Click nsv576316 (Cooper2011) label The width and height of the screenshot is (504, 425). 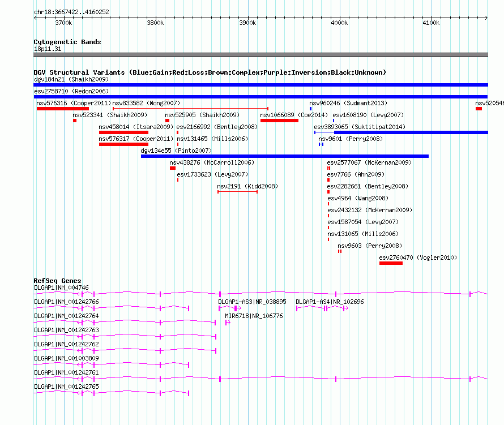(74, 103)
